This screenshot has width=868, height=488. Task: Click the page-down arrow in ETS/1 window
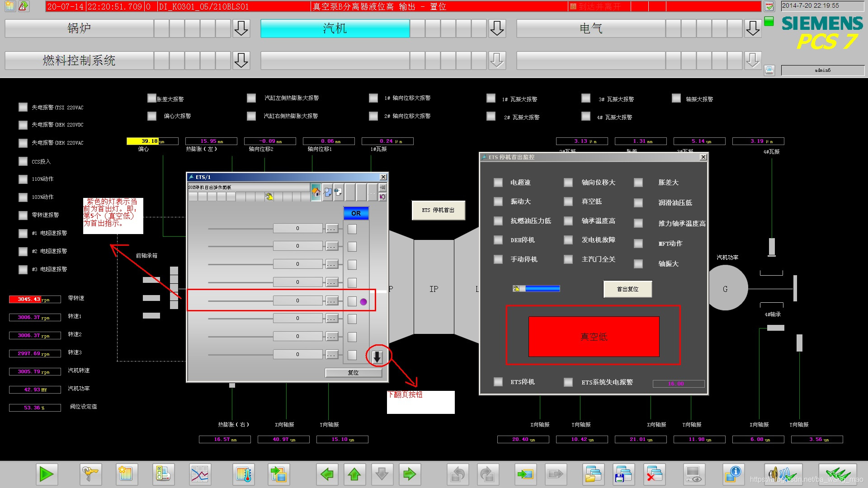point(377,357)
